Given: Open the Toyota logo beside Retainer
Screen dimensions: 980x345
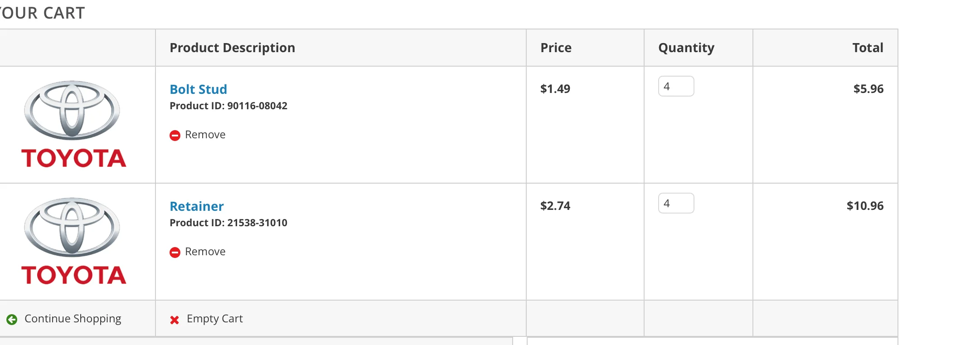Looking at the screenshot, I should tap(73, 241).
